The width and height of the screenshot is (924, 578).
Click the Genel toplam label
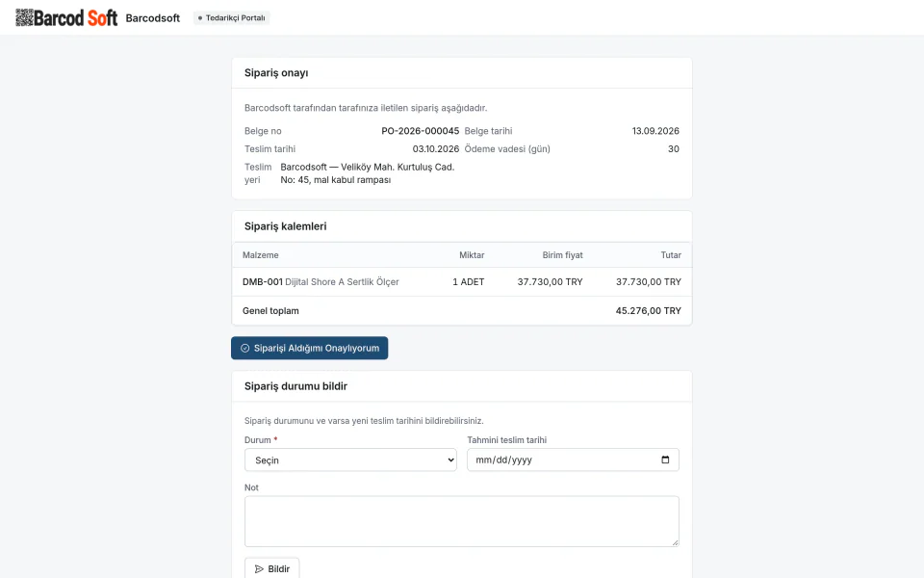(270, 311)
